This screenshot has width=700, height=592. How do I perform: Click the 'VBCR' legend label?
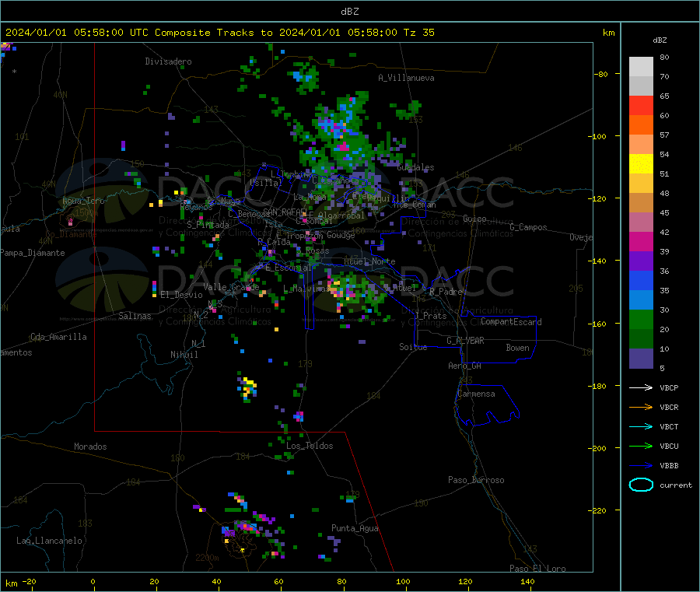tap(669, 408)
